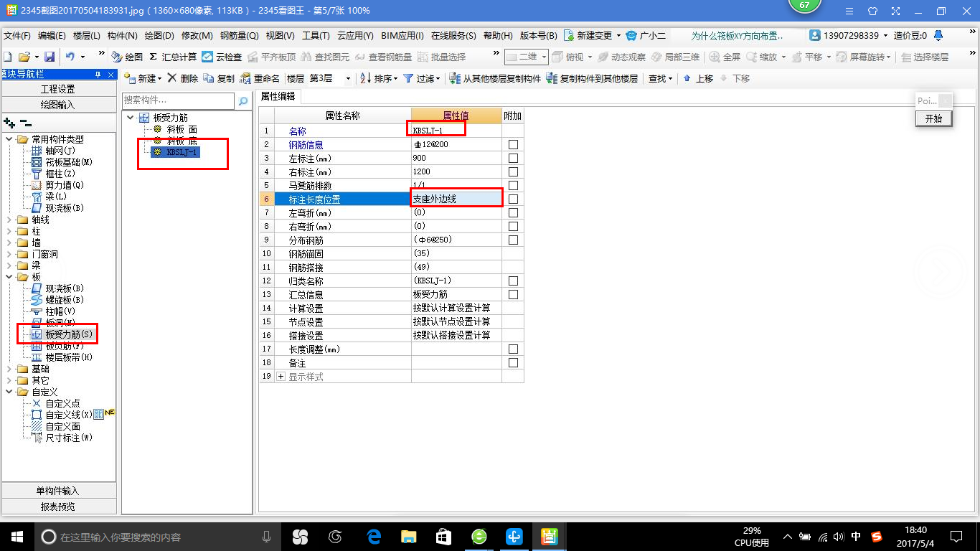
Task: Click 删除 delete component button
Action: (x=183, y=79)
